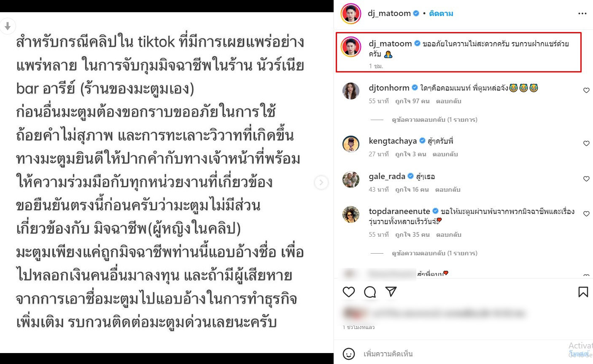Save post with bookmark icon
This screenshot has height=364, width=593.
(583, 292)
